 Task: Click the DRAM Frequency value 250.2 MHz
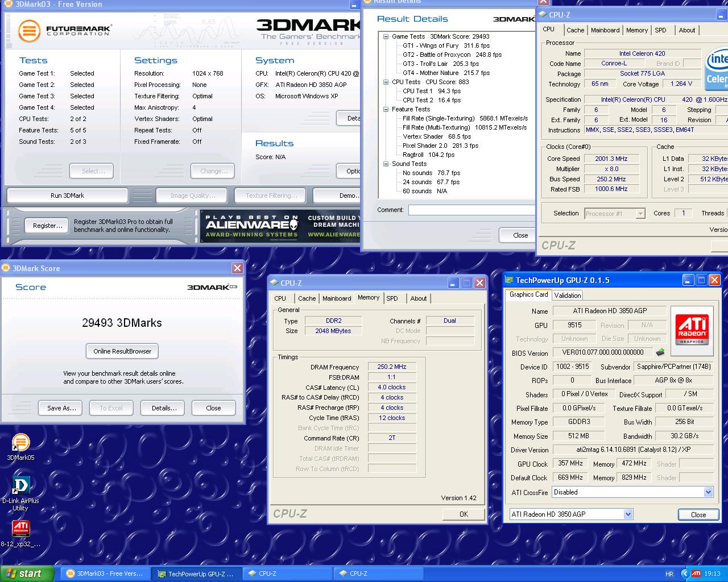tap(392, 367)
